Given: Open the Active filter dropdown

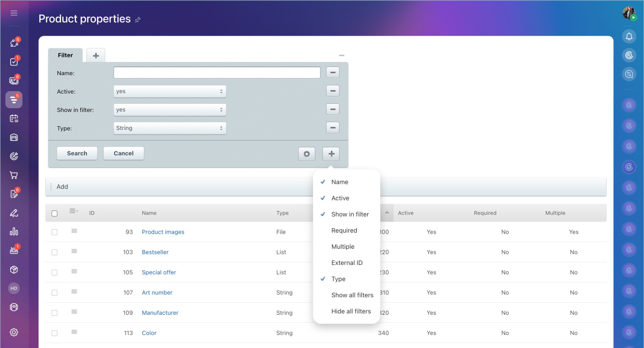Looking at the screenshot, I should (x=170, y=91).
